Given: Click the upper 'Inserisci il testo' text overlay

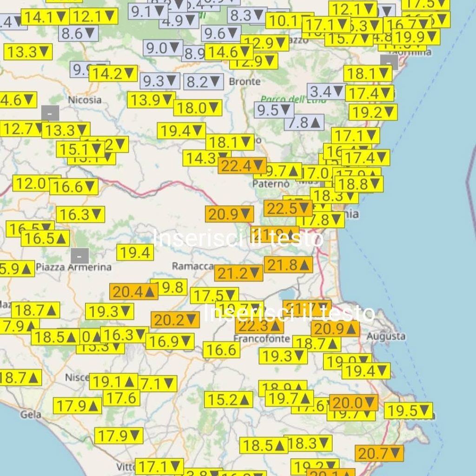Looking at the screenshot, I should pyautogui.click(x=238, y=238).
